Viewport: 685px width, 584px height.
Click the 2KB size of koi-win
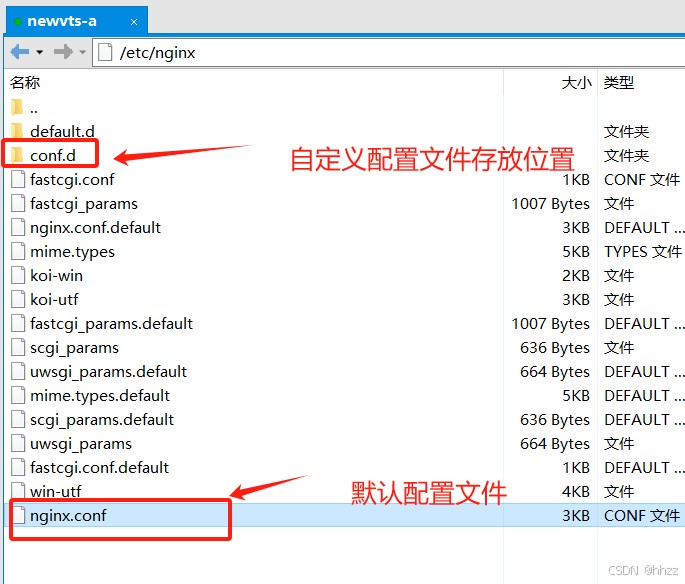point(576,276)
